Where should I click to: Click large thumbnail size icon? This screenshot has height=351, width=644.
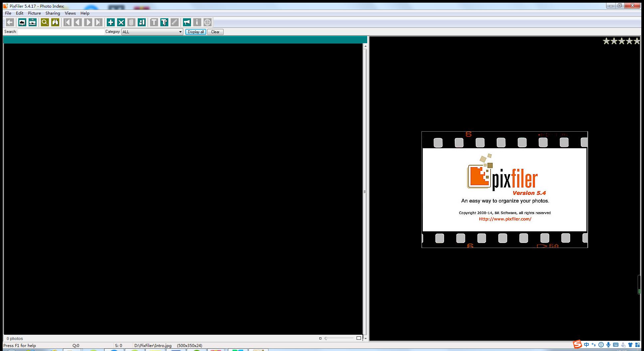coord(359,338)
